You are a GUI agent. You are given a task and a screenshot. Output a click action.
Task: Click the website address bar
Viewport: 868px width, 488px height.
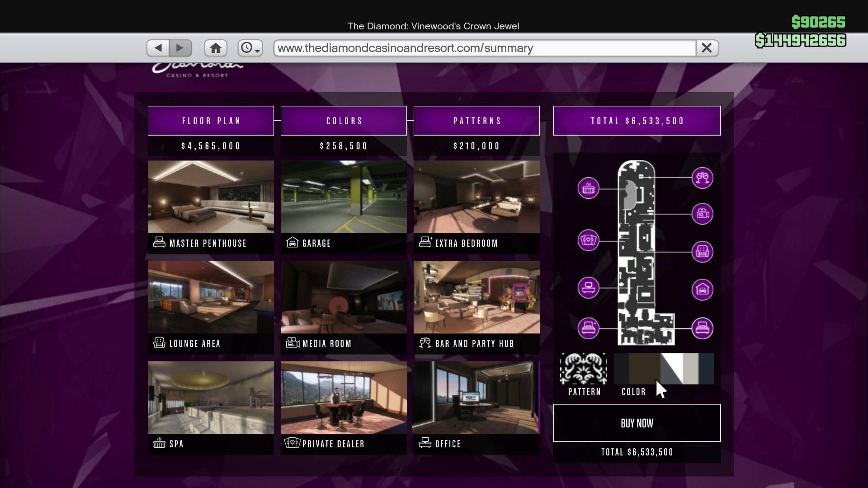pyautogui.click(x=484, y=48)
